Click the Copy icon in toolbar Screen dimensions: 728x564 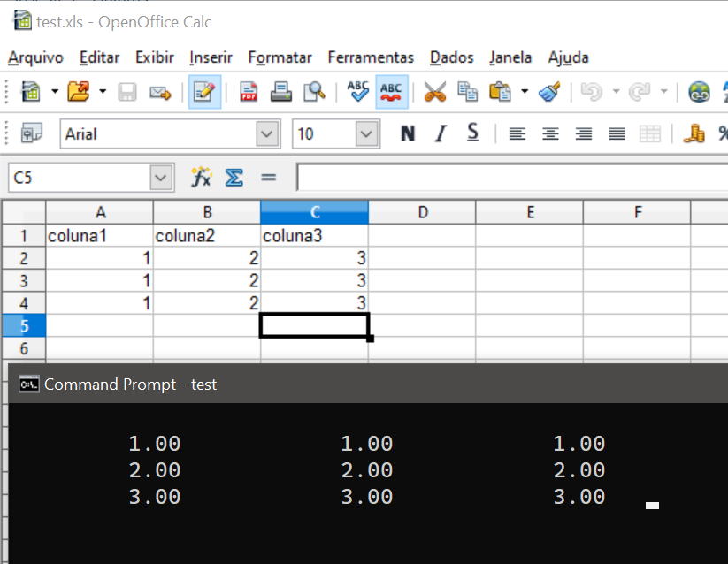tap(467, 92)
